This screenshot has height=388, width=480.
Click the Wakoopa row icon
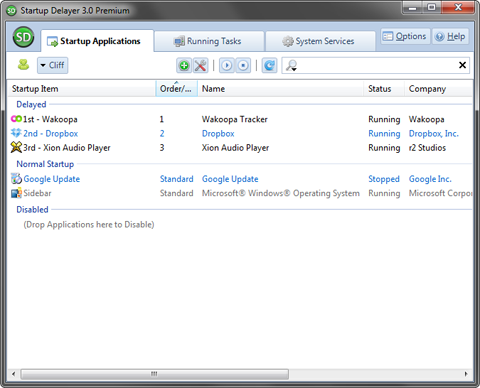(x=16, y=119)
